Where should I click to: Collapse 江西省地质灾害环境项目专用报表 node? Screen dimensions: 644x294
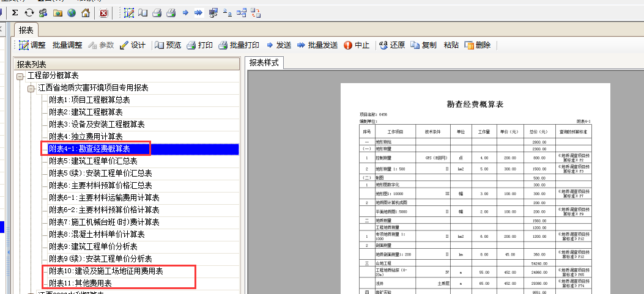31,88
